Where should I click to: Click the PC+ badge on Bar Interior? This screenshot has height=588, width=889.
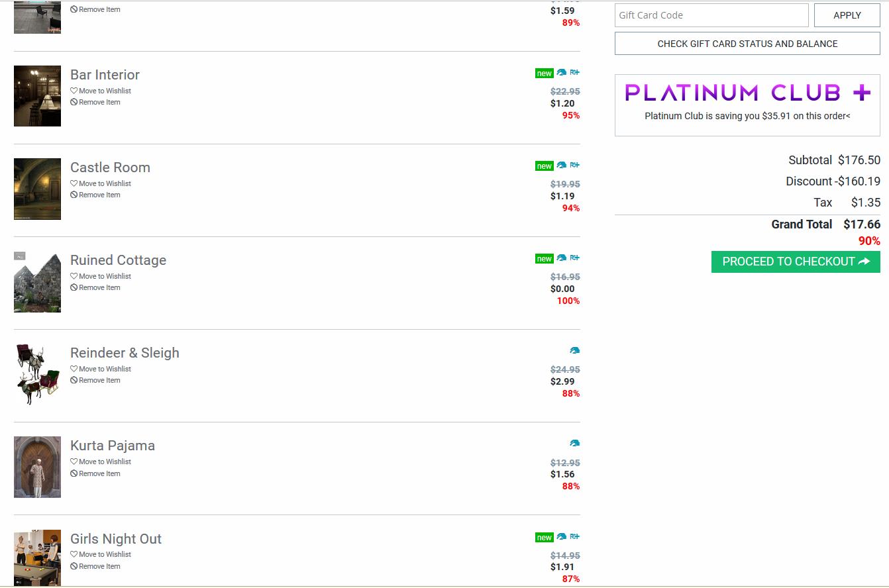pos(574,72)
